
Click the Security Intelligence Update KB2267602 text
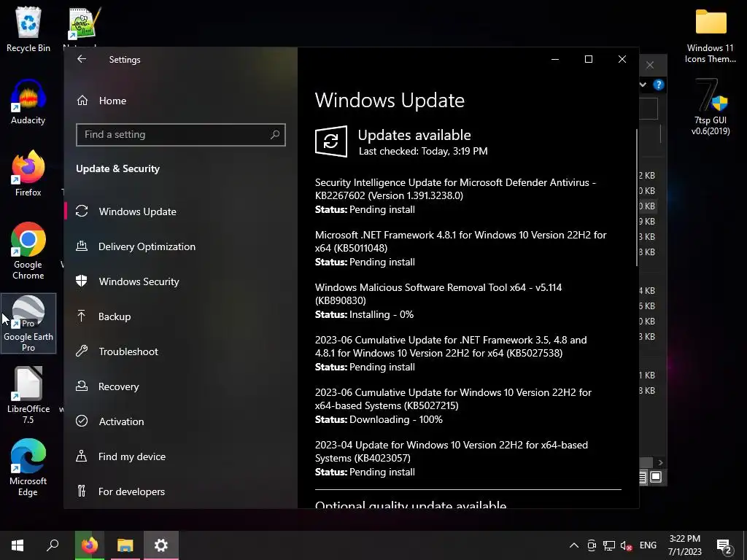click(x=455, y=189)
